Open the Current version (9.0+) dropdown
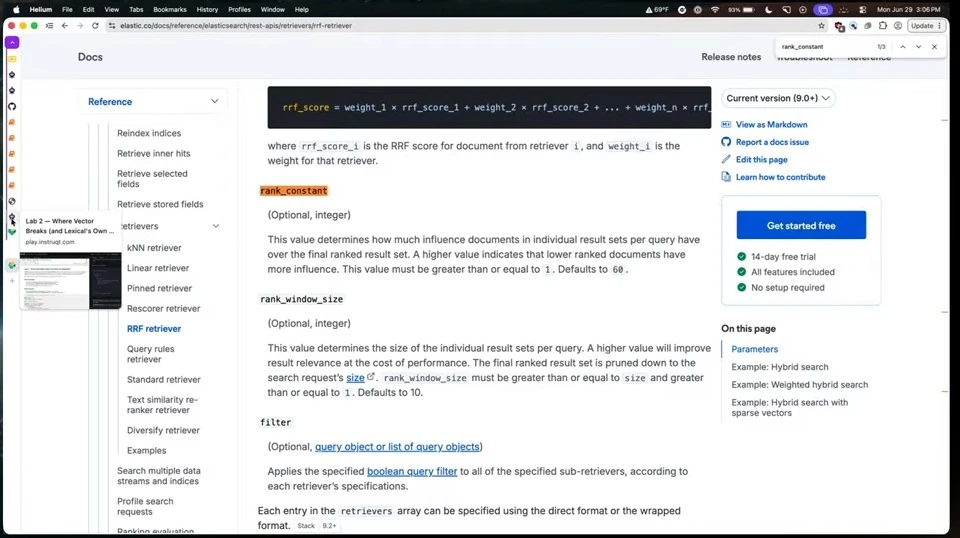Image resolution: width=960 pixels, height=538 pixels. (778, 98)
